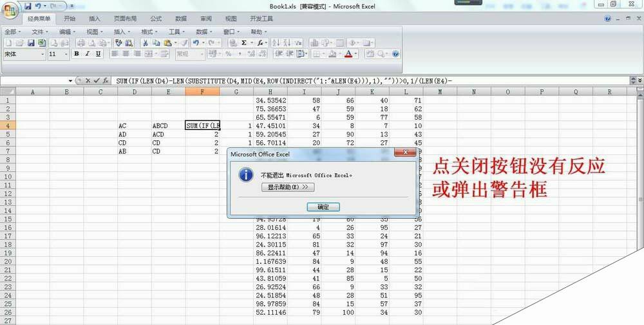Select column A header

point(32,92)
